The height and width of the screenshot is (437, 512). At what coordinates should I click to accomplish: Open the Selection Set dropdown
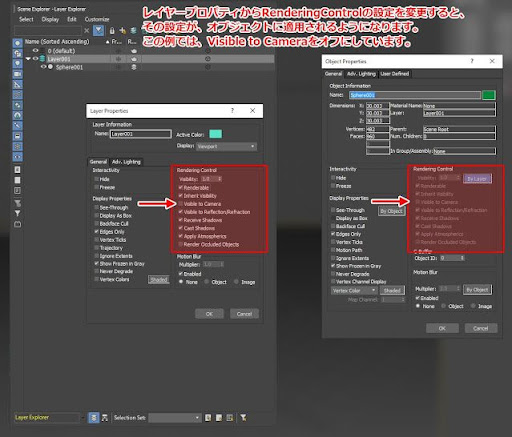point(175,418)
